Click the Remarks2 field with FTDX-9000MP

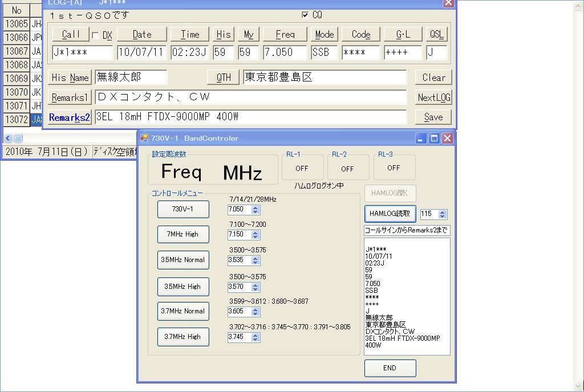251,117
